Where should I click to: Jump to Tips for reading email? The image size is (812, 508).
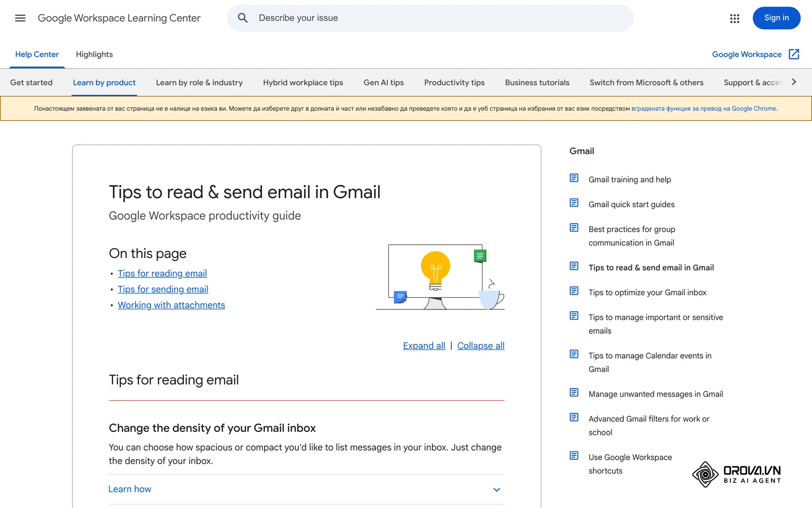[162, 273]
